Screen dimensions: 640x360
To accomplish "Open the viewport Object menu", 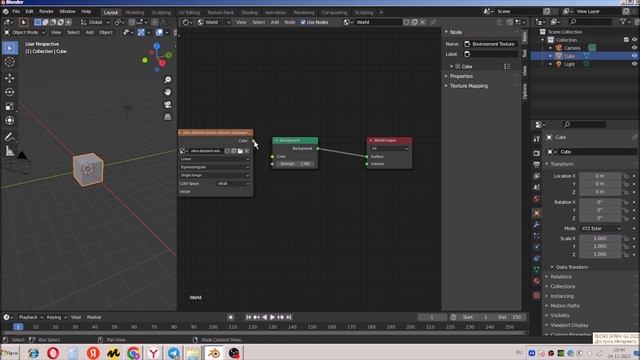I will pyautogui.click(x=106, y=32).
